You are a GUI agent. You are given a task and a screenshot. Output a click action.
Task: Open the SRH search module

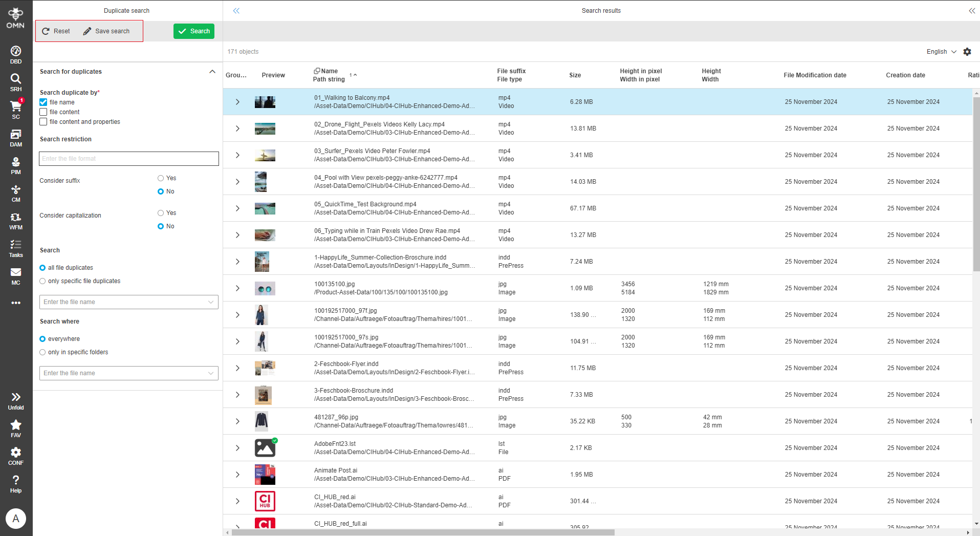point(15,81)
